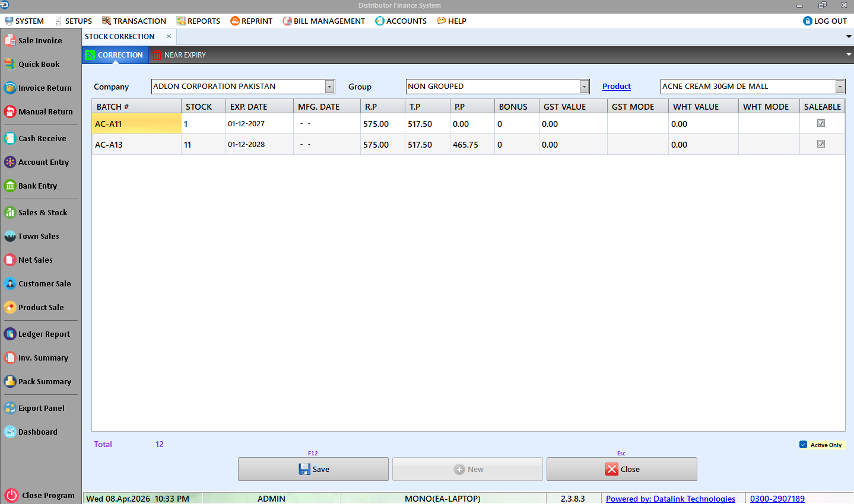
Task: Open the ACCOUNTS menu
Action: (x=401, y=21)
